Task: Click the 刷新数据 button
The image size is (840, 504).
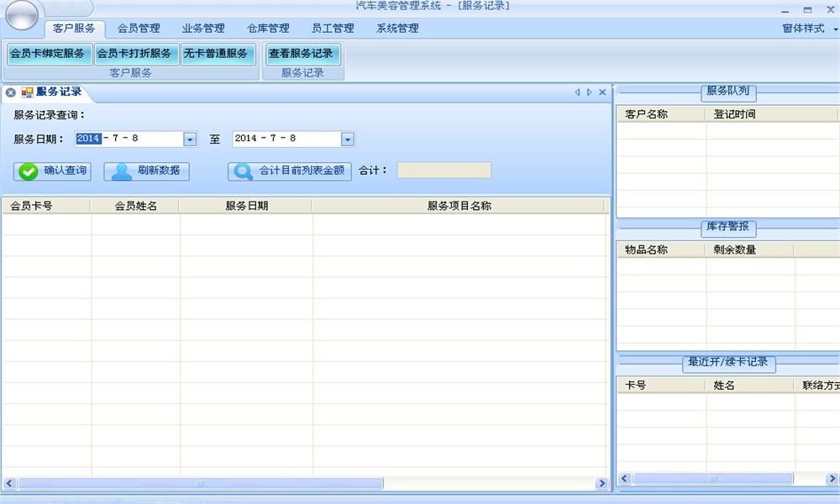Action: point(147,171)
